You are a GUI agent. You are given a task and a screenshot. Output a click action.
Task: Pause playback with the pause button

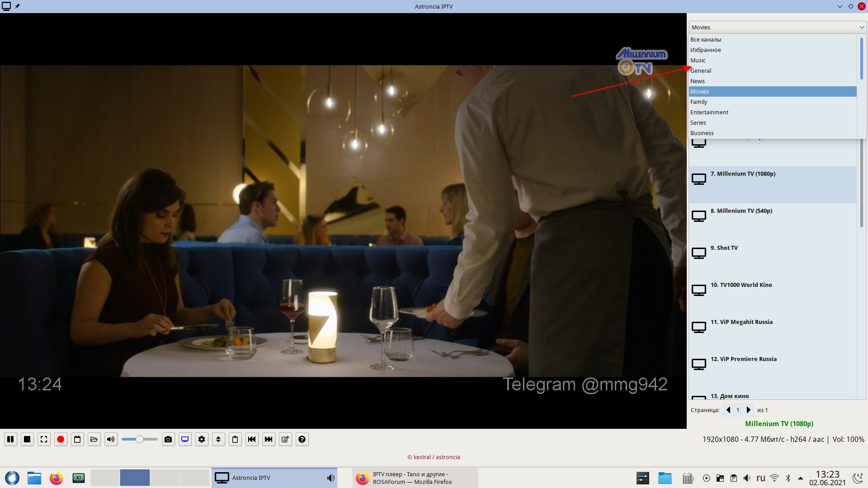(10, 439)
